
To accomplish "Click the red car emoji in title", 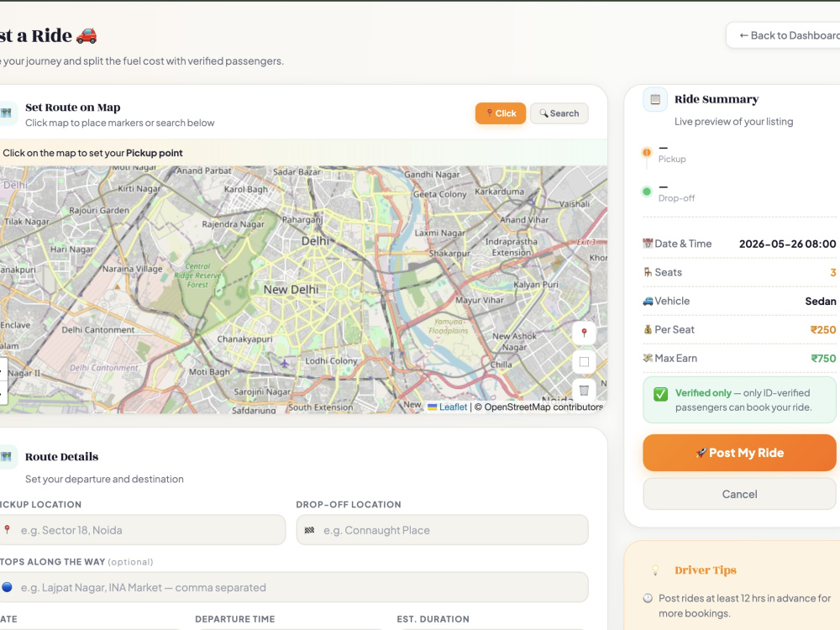I will click(87, 35).
